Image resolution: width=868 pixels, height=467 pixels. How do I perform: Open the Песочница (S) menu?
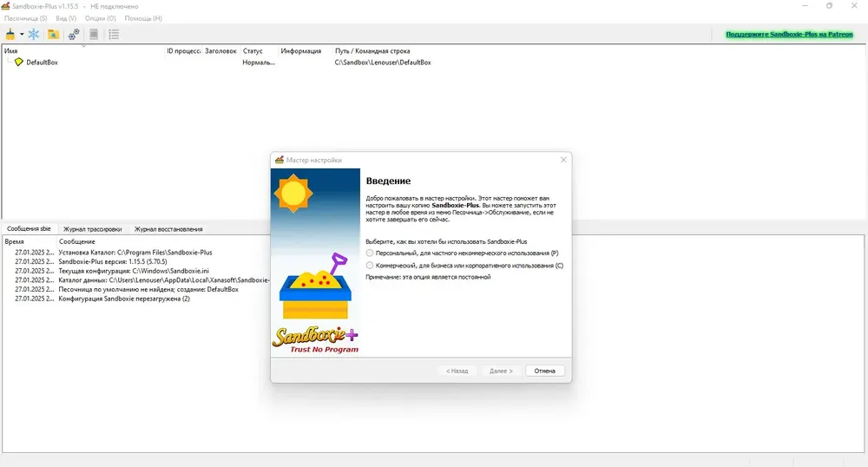coord(25,18)
